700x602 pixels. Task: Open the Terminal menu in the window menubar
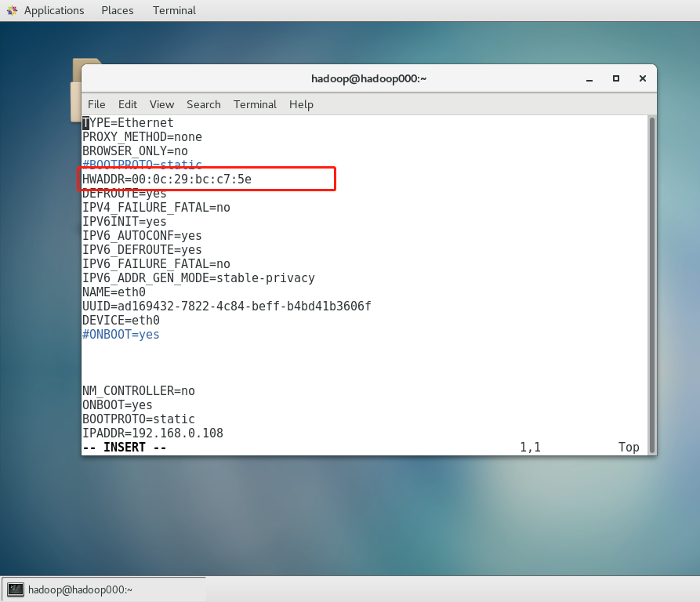point(255,104)
